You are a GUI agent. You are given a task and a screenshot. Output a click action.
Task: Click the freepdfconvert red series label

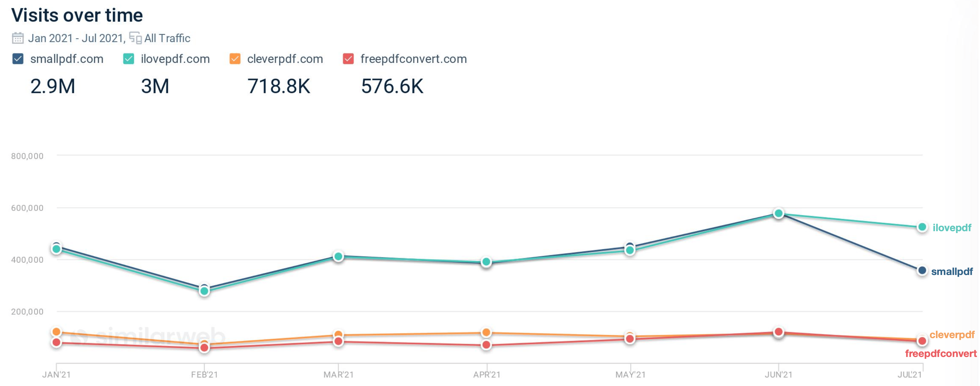pyautogui.click(x=941, y=354)
